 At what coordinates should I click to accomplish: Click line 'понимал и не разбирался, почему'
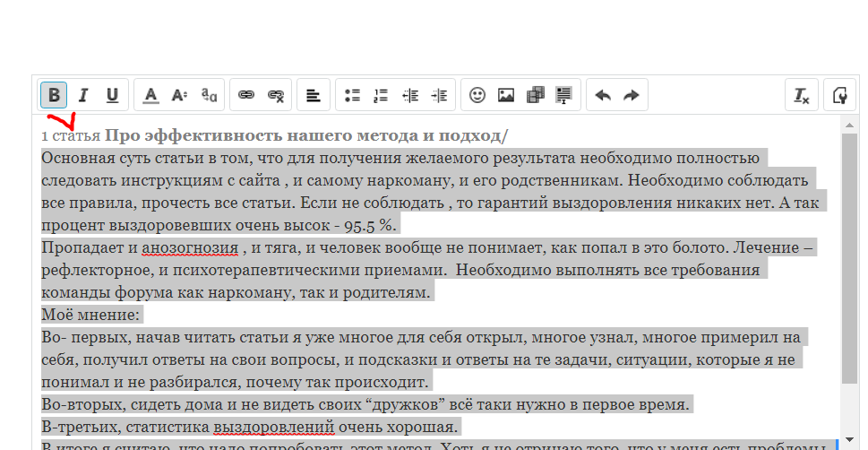pyautogui.click(x=235, y=383)
